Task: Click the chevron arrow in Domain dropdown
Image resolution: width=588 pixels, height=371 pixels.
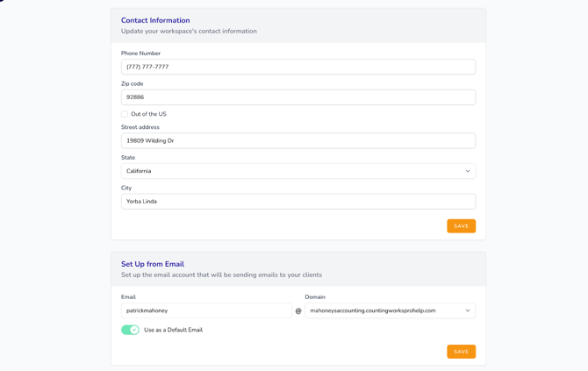Action: [x=467, y=310]
